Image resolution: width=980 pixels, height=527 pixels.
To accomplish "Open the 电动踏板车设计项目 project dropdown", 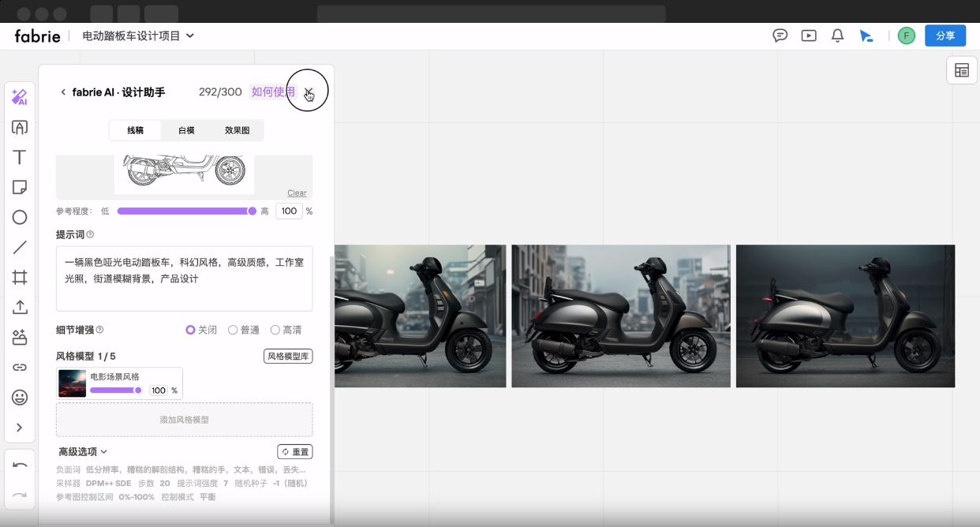I will coord(138,36).
